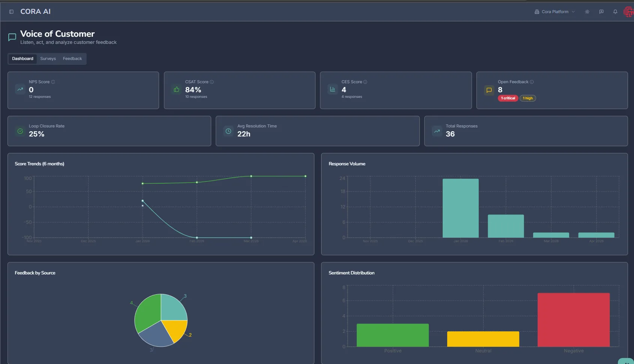The height and width of the screenshot is (364, 634).
Task: Click the Score Trends (6 months) title
Action: pos(39,164)
